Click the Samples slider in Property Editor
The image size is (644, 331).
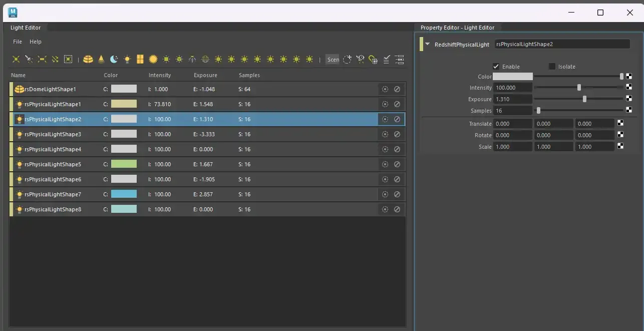click(x=579, y=110)
